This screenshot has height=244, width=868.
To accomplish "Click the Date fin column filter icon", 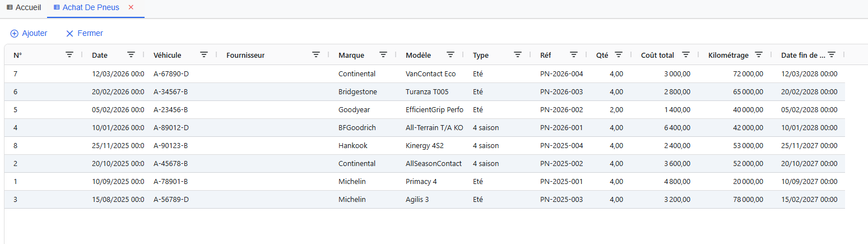I will [832, 54].
